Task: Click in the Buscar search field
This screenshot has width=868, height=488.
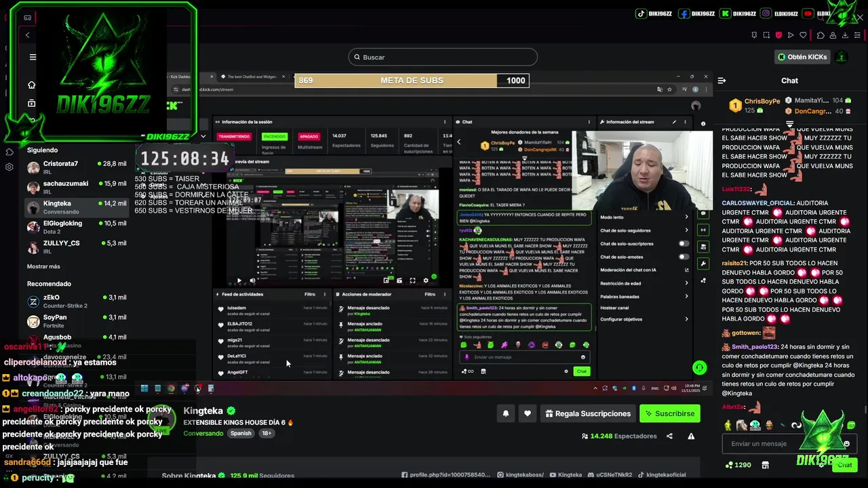Action: point(443,57)
